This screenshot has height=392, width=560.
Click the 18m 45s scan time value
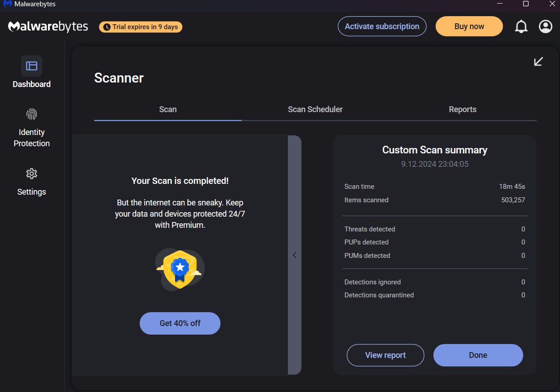tap(512, 187)
